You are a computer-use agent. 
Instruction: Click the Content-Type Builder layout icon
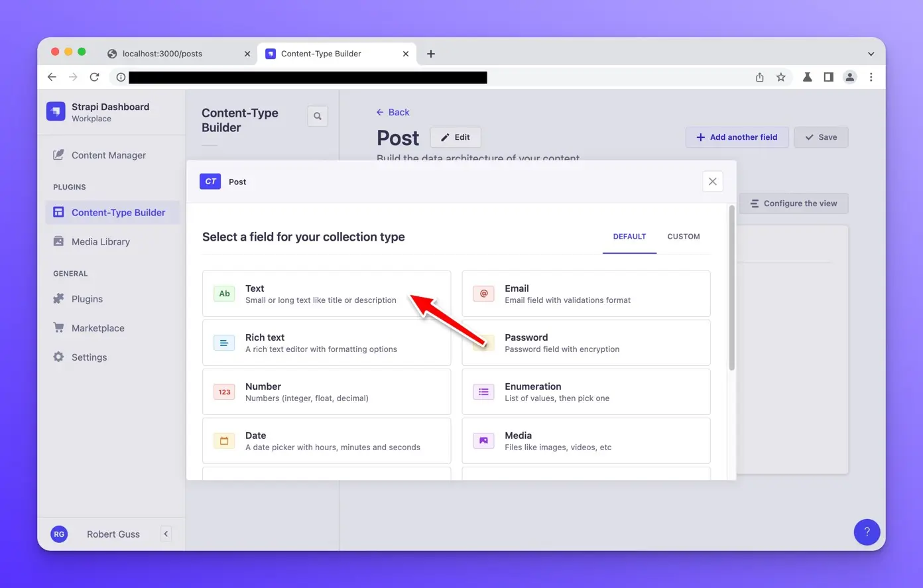pyautogui.click(x=58, y=212)
